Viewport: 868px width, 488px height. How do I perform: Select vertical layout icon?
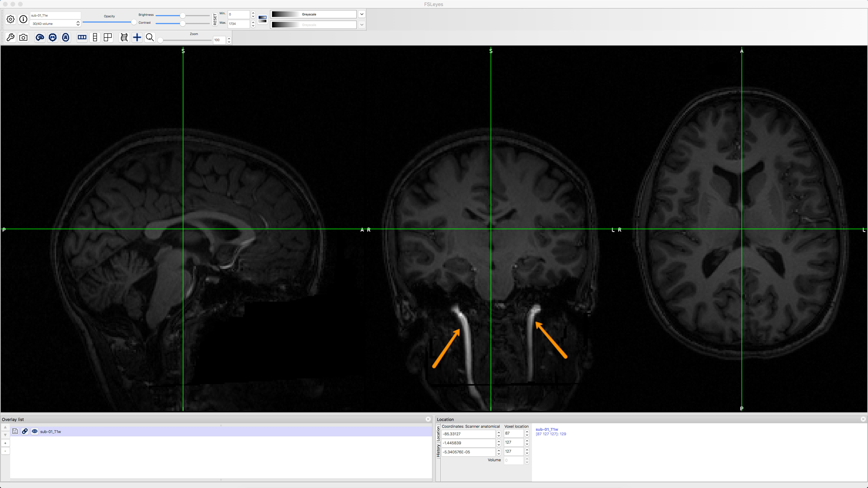pyautogui.click(x=95, y=37)
